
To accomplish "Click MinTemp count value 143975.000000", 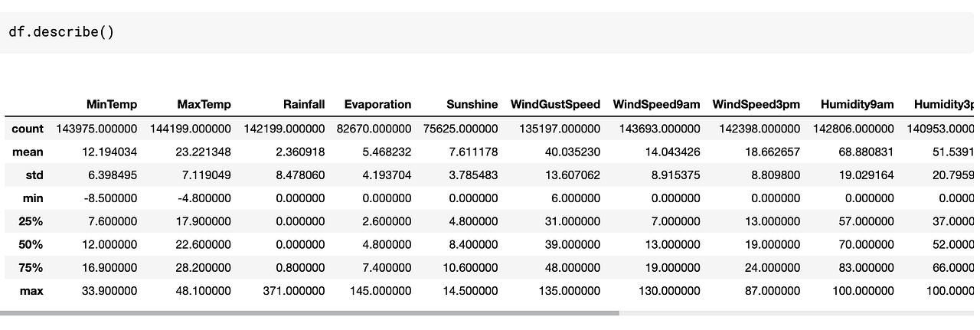I will [96, 129].
